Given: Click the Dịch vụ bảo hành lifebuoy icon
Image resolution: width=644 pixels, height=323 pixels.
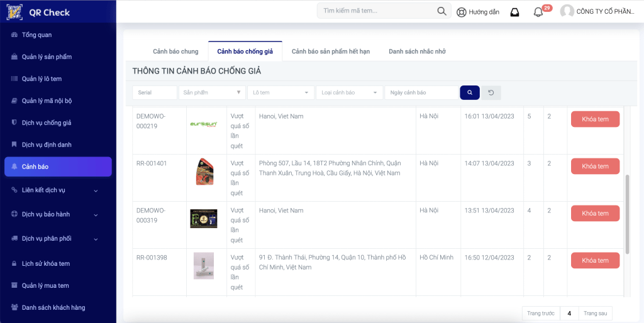Looking at the screenshot, I should 14,214.
